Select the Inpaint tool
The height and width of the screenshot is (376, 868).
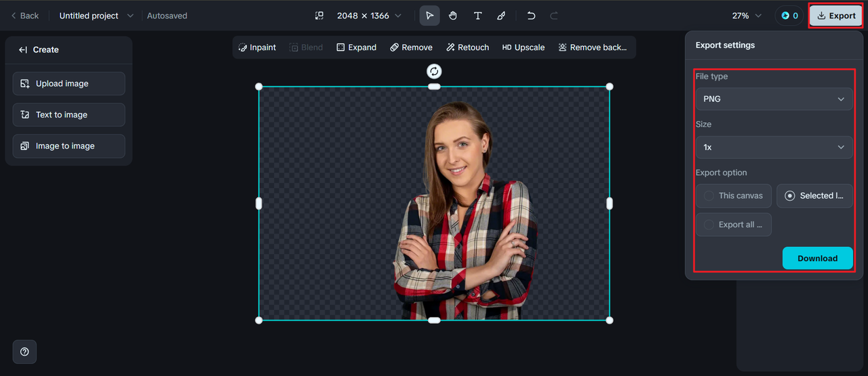(x=257, y=48)
